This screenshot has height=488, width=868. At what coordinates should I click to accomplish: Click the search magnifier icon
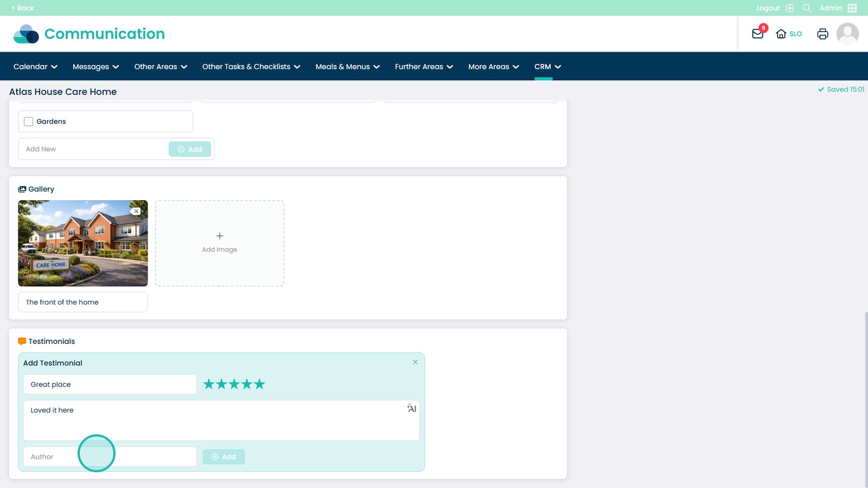click(x=807, y=8)
